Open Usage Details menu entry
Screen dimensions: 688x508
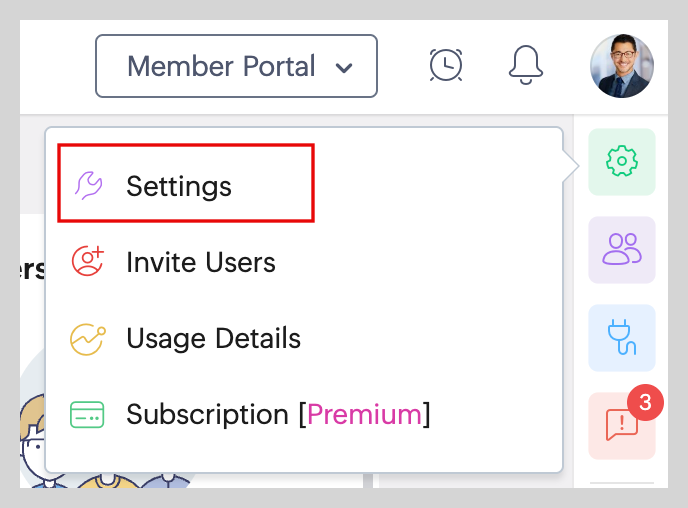[213, 338]
